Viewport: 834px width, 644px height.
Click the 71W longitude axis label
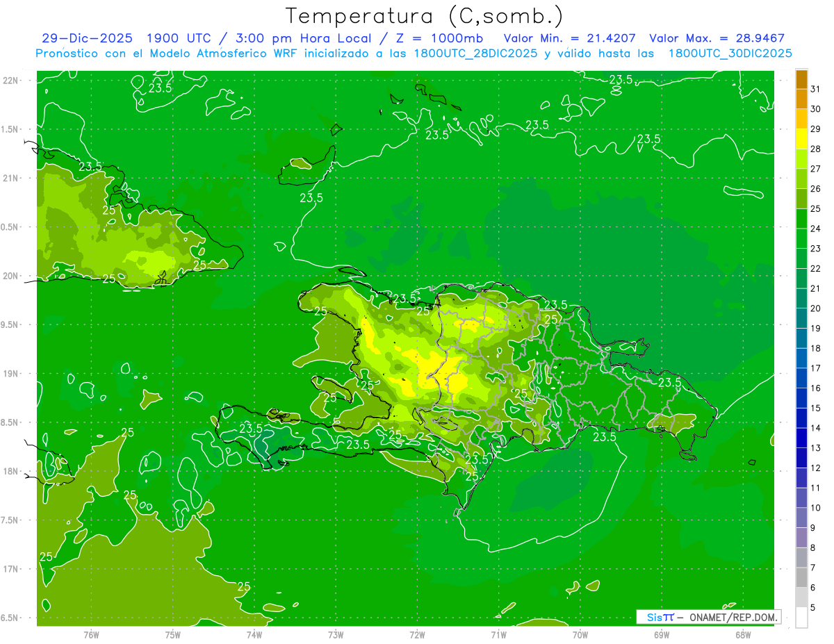(x=498, y=635)
